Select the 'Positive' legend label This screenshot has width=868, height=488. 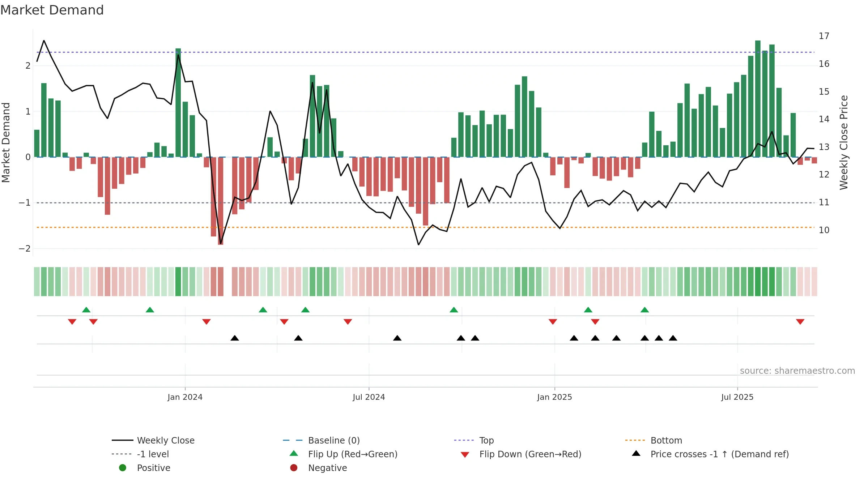point(153,468)
